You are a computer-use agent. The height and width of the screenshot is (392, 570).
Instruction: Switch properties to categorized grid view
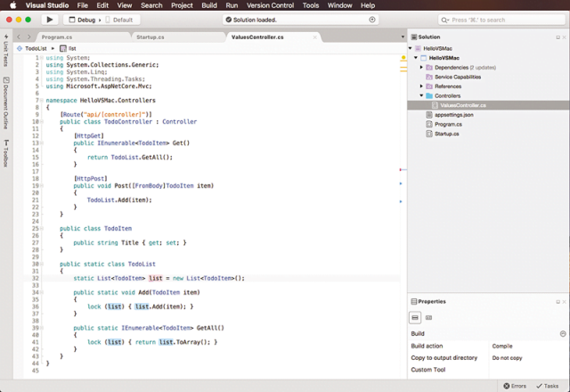coord(415,317)
